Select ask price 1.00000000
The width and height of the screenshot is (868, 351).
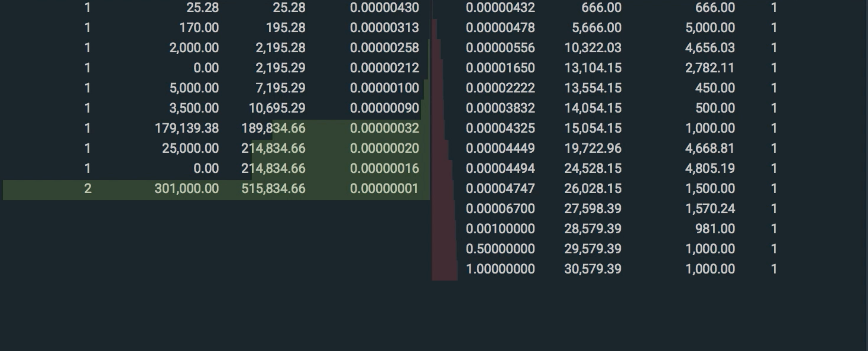500,269
